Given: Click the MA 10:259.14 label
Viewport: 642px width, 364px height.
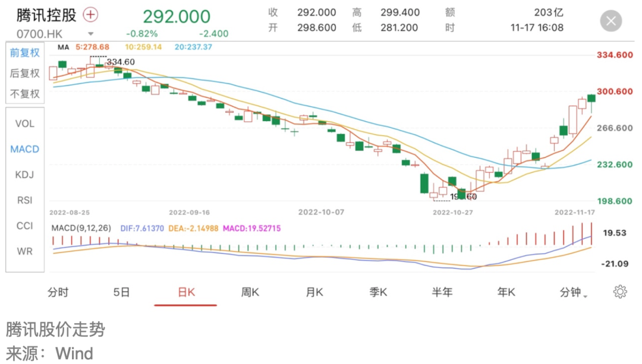Looking at the screenshot, I should coord(143,47).
